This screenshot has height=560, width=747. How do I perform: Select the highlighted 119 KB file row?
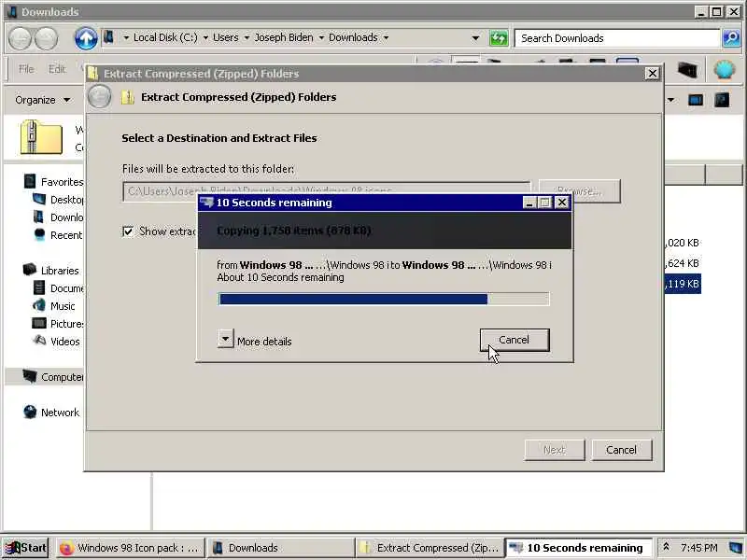coord(683,284)
